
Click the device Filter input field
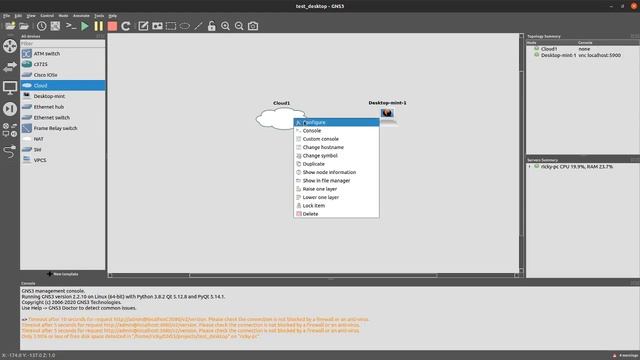click(x=62, y=44)
